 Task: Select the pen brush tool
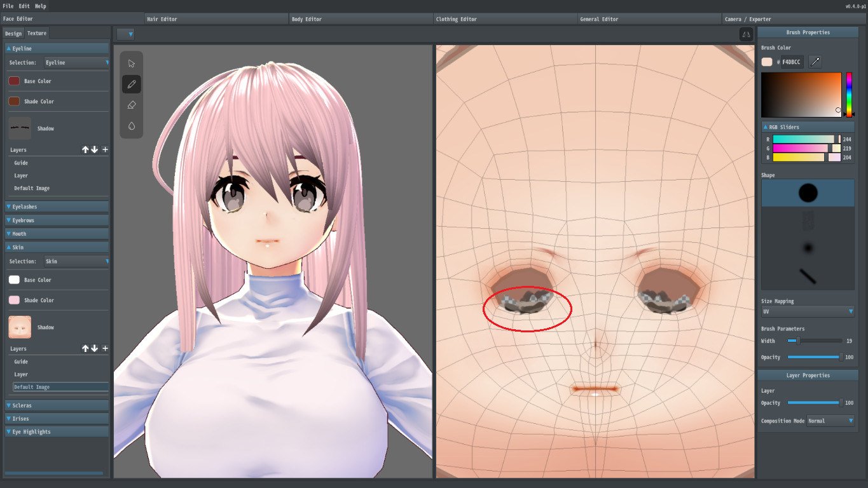pos(132,84)
